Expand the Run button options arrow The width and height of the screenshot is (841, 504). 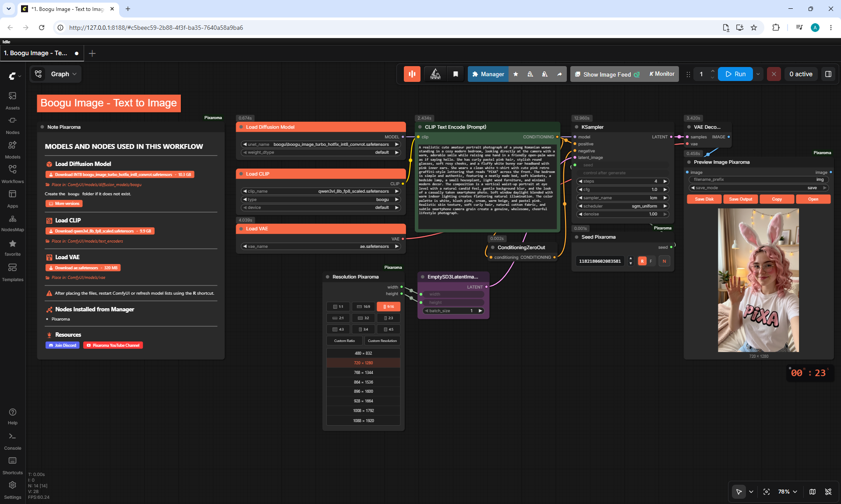pos(758,74)
